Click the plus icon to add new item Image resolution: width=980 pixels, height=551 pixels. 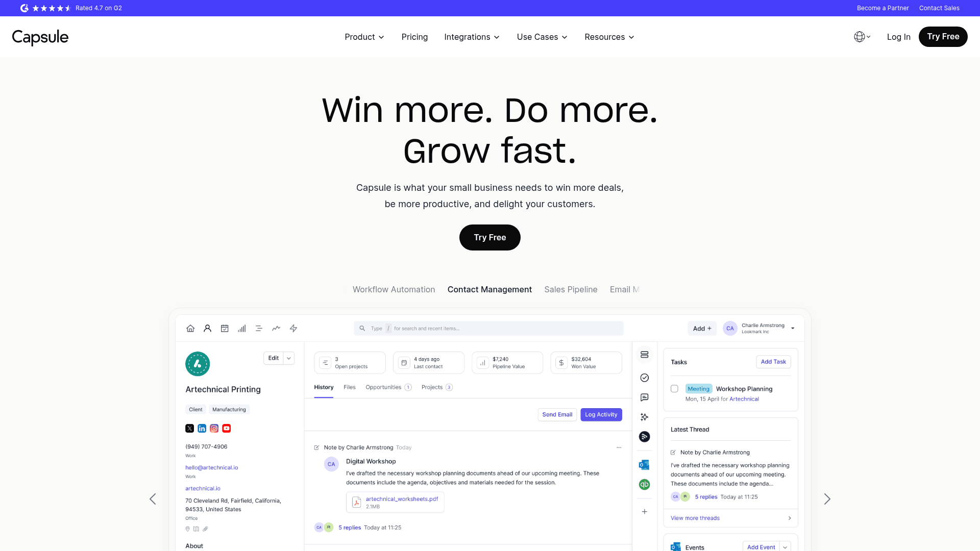pos(644,511)
